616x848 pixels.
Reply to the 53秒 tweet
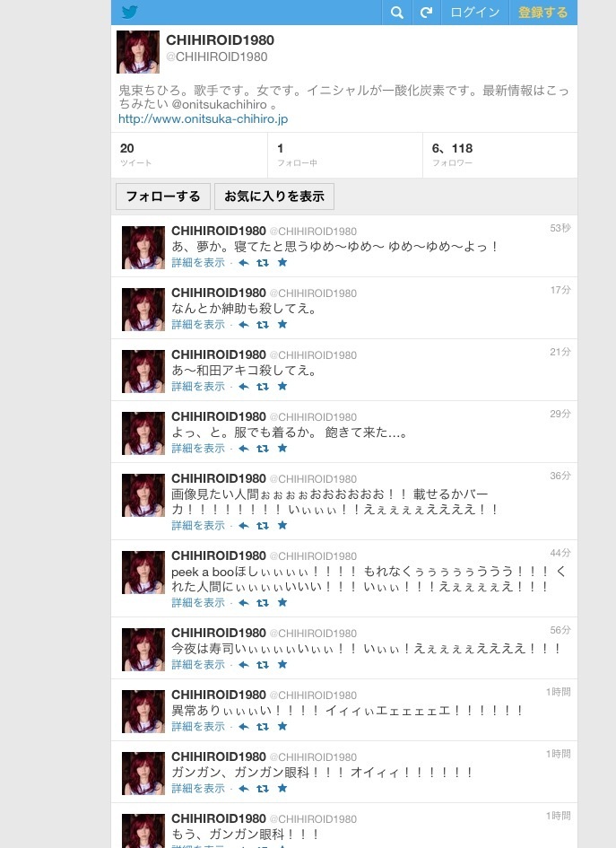coord(244,263)
